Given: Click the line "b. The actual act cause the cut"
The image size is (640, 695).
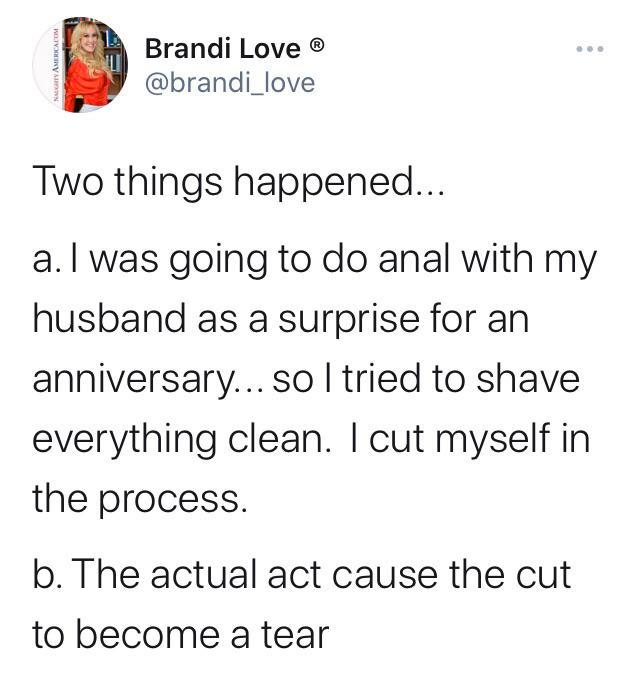Looking at the screenshot, I should [x=301, y=575].
